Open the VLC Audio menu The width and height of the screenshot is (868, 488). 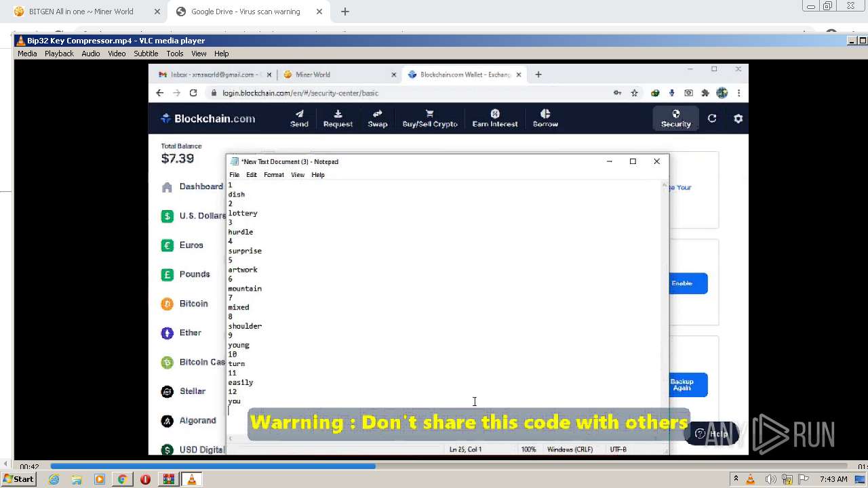click(91, 54)
